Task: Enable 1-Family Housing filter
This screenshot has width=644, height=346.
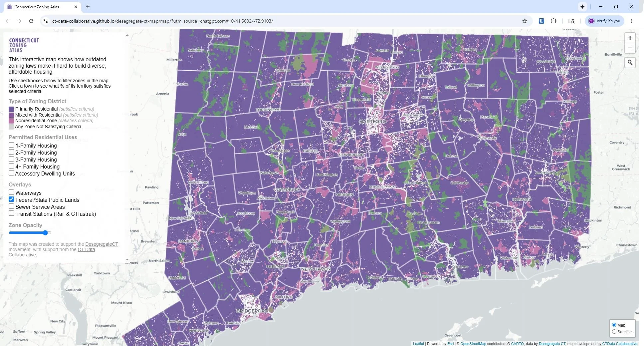Action: 11,145
